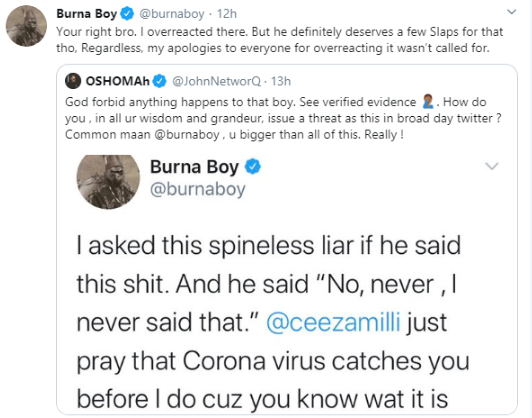The height and width of the screenshot is (418, 532).
Task: Click the OSHOMAh display name
Action: point(117,81)
